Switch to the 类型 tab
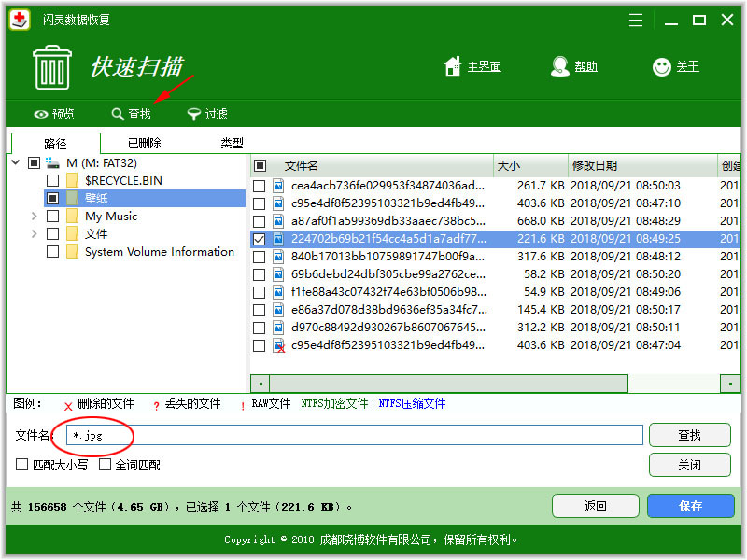The image size is (747, 560). pos(232,144)
